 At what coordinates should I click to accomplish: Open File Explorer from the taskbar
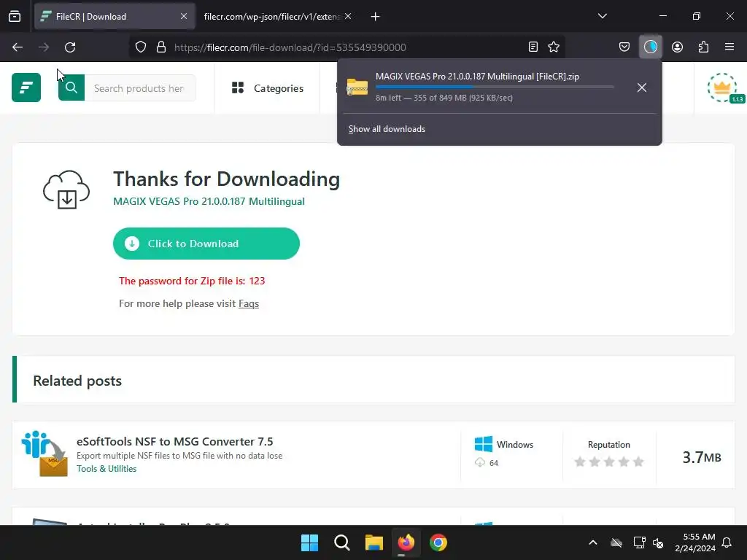tap(374, 542)
